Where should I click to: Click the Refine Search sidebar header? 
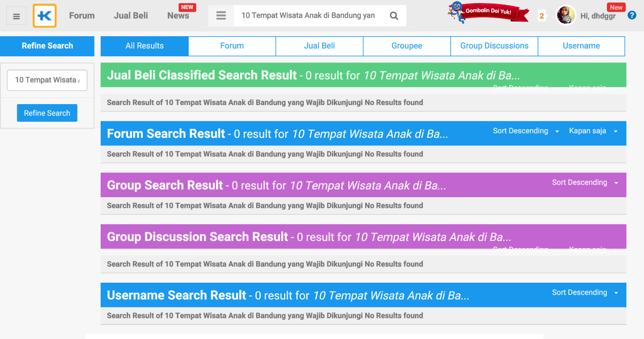tap(47, 46)
